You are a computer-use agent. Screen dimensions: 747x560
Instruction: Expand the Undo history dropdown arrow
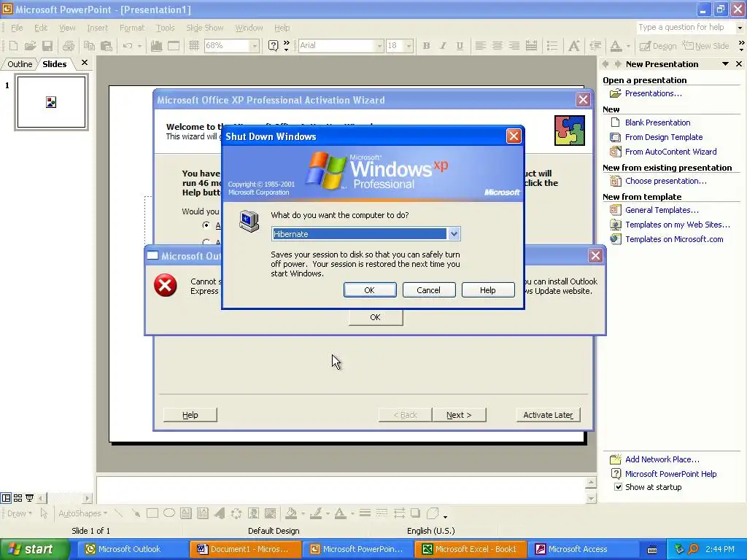coord(139,46)
